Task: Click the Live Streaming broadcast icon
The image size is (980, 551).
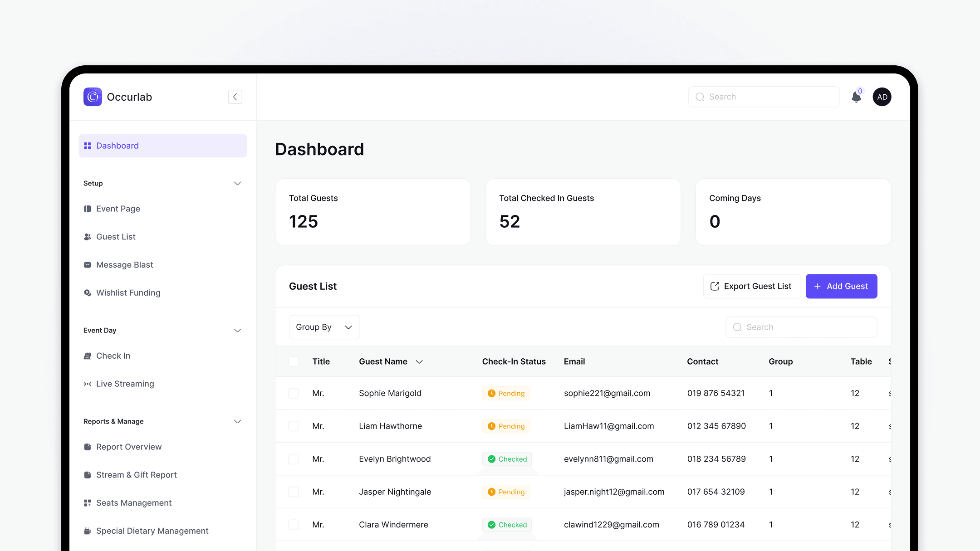Action: [88, 384]
